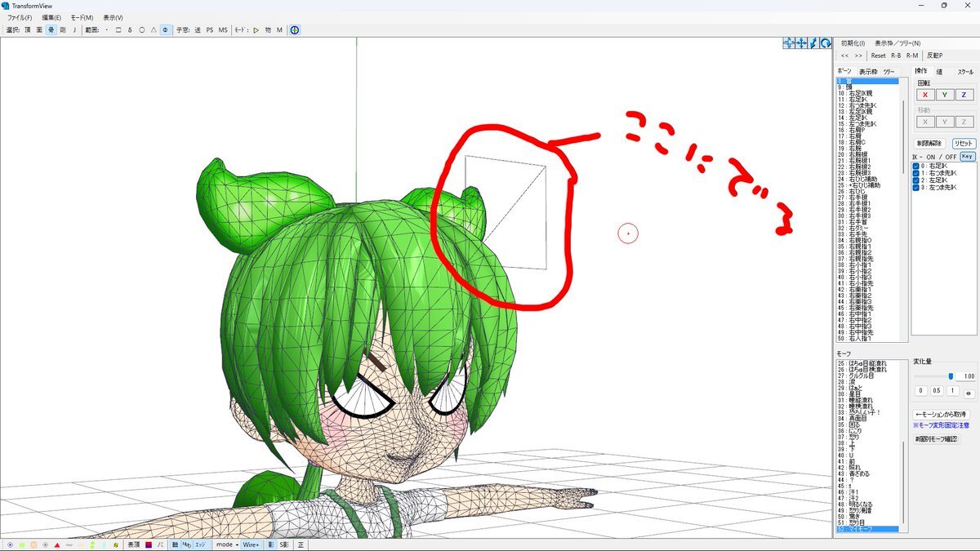Switch to the 操作 tab
This screenshot has height=551, width=980.
coord(921,71)
